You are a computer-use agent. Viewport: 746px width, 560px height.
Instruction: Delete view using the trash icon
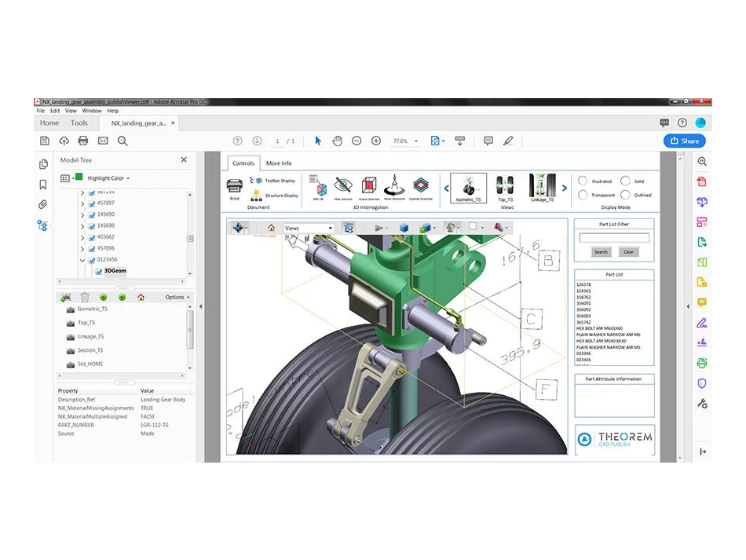coord(85,297)
